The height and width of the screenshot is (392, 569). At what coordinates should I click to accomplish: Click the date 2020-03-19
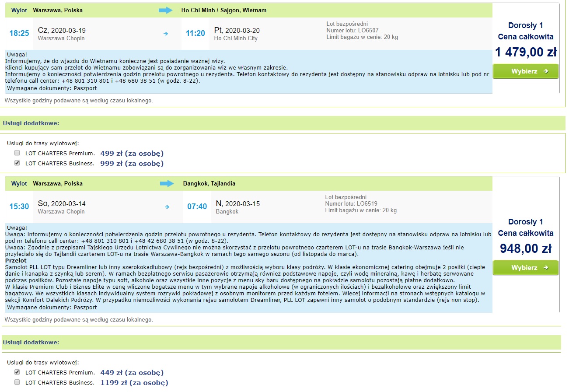coord(68,31)
